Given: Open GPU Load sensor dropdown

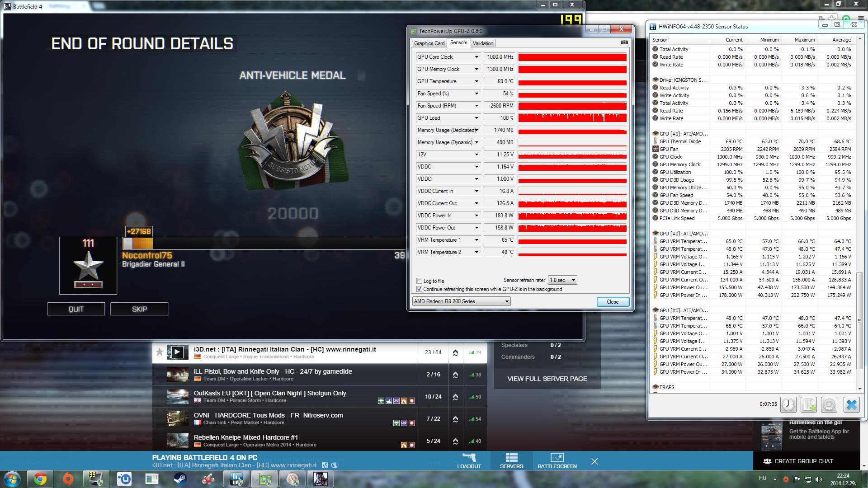Looking at the screenshot, I should 476,118.
